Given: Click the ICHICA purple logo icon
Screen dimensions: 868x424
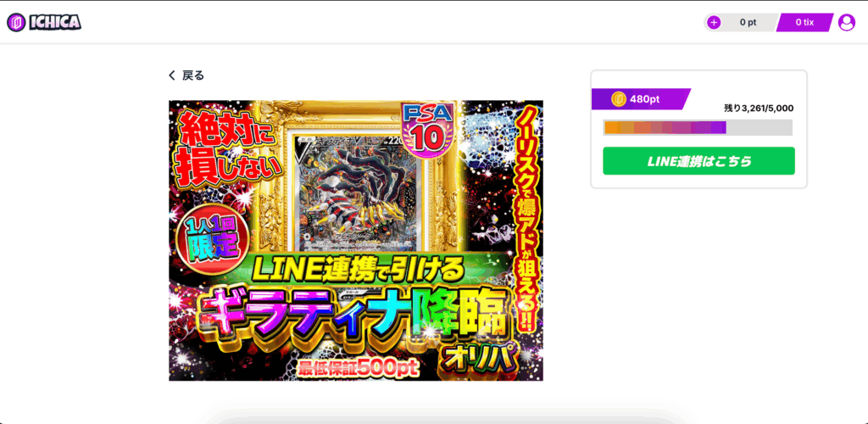Looking at the screenshot, I should (16, 22).
